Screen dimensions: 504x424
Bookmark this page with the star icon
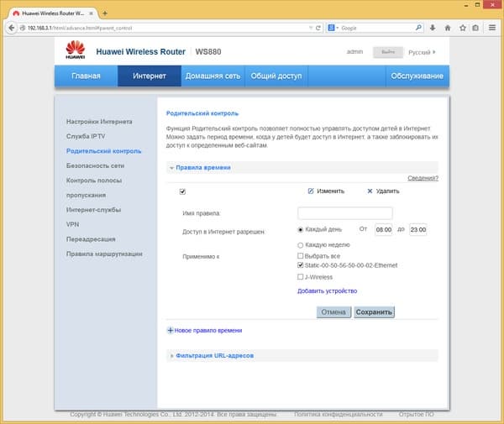[463, 28]
